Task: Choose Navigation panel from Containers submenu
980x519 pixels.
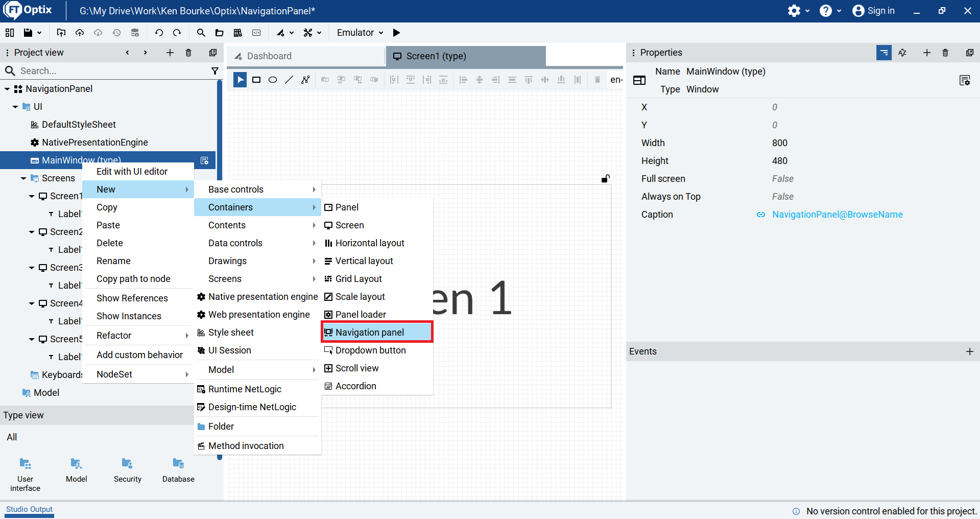Action: click(x=377, y=333)
